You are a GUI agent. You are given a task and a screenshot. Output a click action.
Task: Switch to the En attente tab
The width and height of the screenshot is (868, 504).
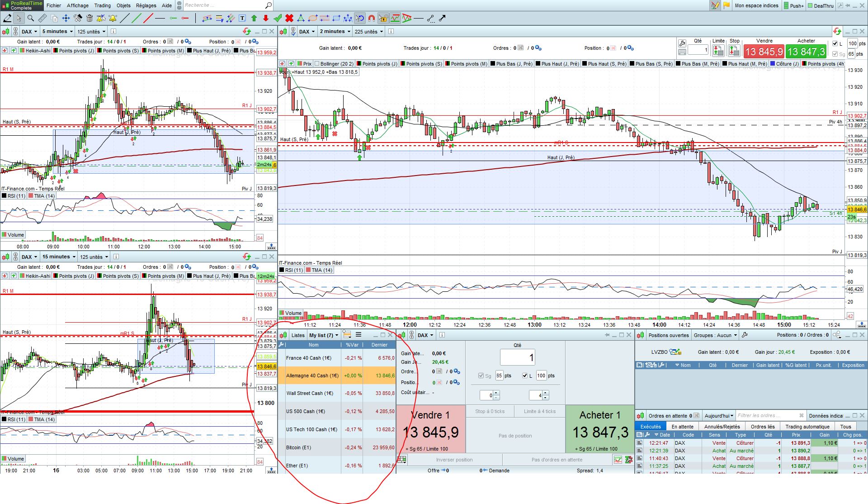[x=682, y=427]
